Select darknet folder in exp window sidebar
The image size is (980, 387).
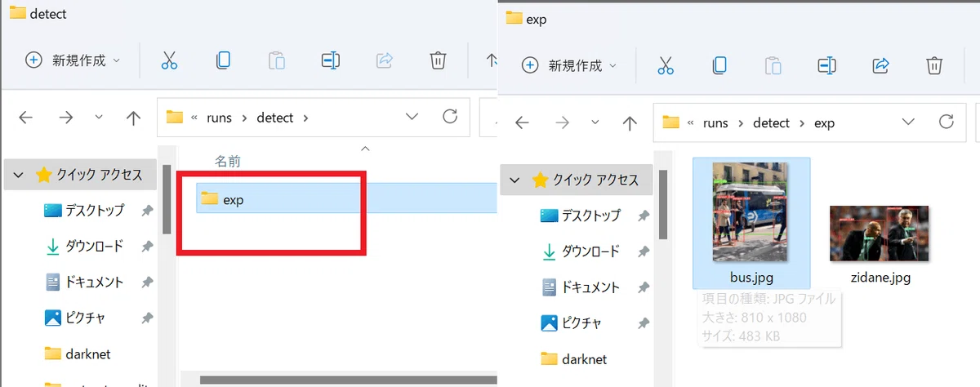(x=573, y=359)
